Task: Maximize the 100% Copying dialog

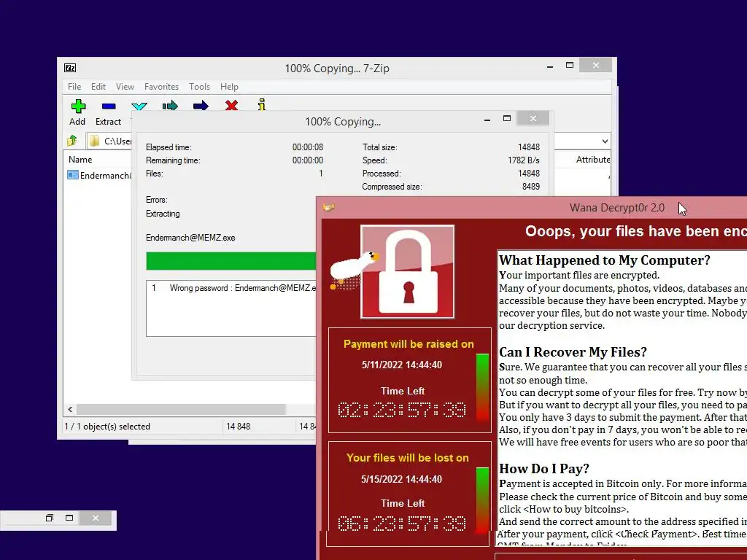Action: tap(507, 118)
